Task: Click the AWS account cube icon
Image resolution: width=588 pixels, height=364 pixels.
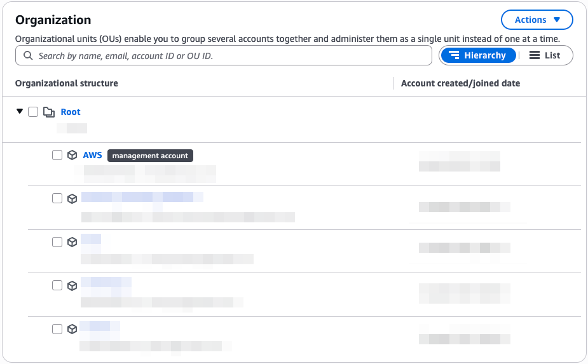Action: 72,155
